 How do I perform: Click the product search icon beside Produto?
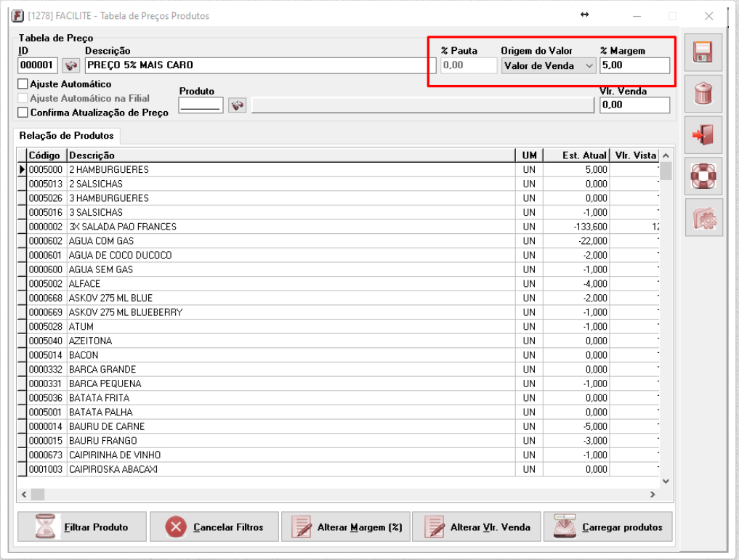click(x=237, y=105)
